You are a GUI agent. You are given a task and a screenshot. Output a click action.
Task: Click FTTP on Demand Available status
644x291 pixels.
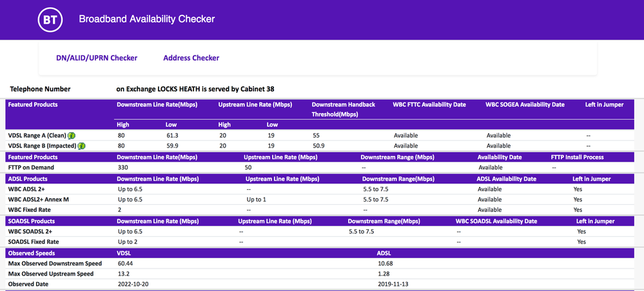click(491, 167)
